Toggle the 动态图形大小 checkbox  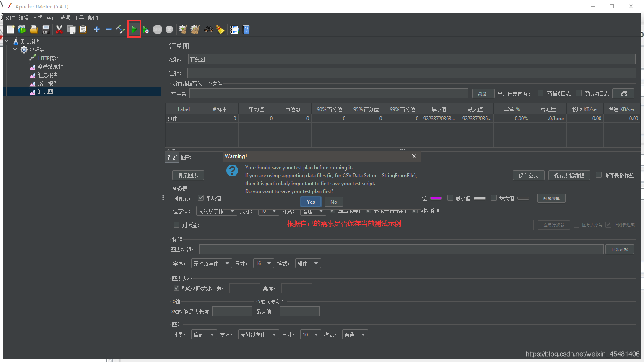pos(177,288)
